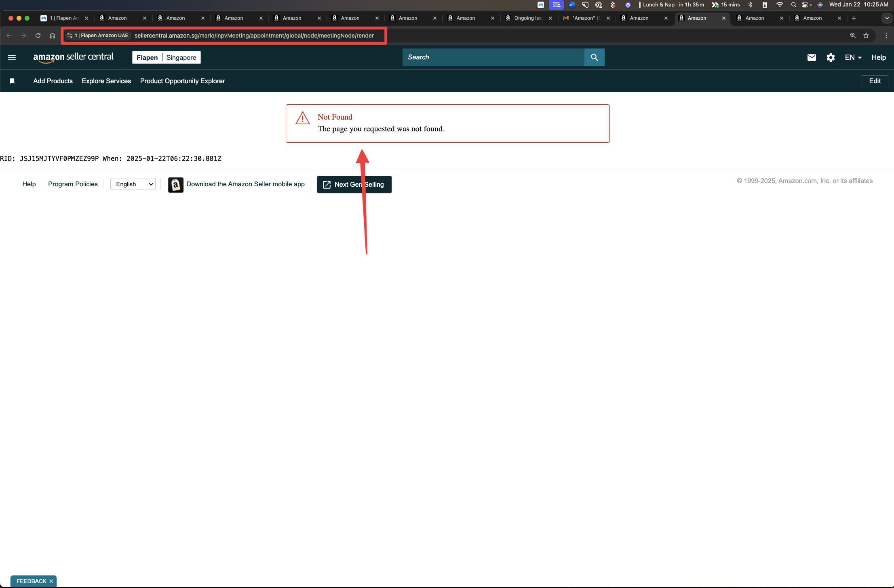Expand the tab search chevron at top right

(887, 18)
